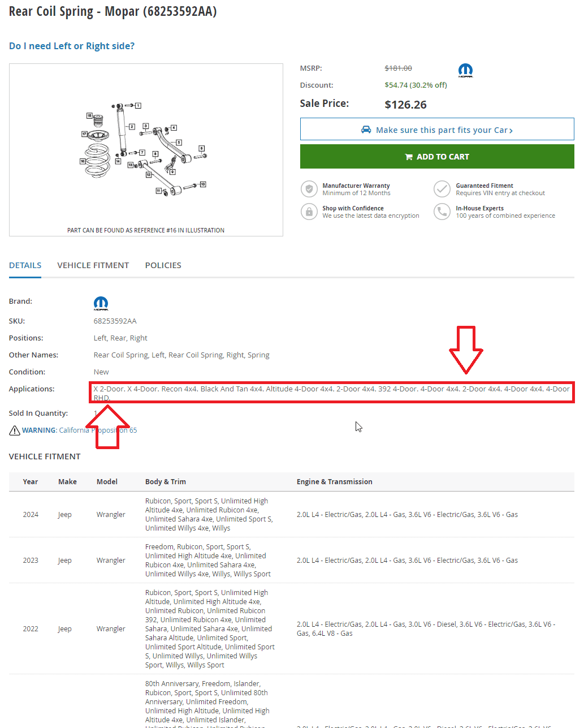The height and width of the screenshot is (728, 584).
Task: Click the In-House Experts phone icon
Action: [x=442, y=212]
